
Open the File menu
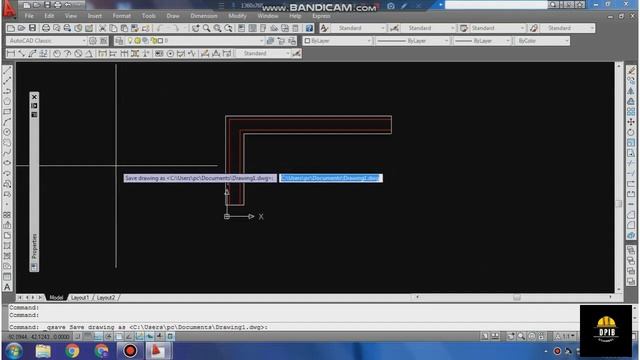(29, 16)
